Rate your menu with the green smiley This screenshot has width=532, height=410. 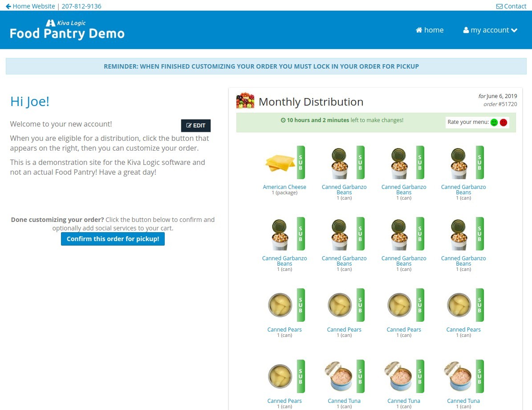point(494,122)
